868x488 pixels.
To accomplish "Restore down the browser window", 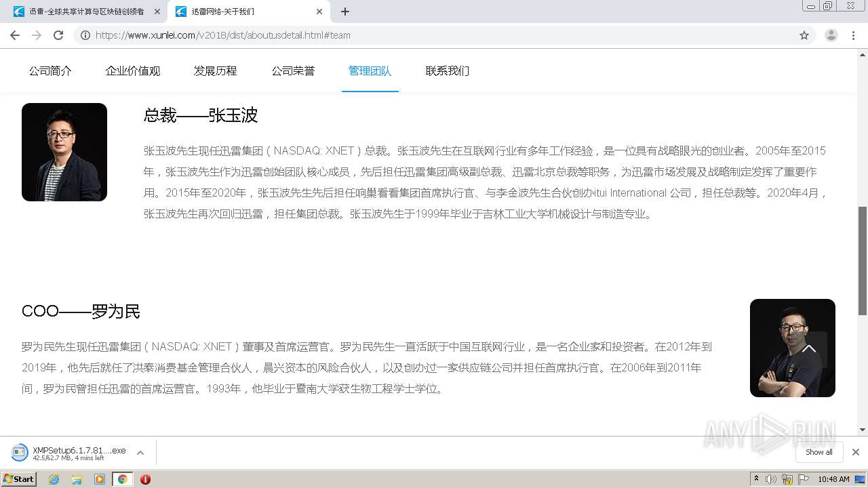I will [827, 5].
